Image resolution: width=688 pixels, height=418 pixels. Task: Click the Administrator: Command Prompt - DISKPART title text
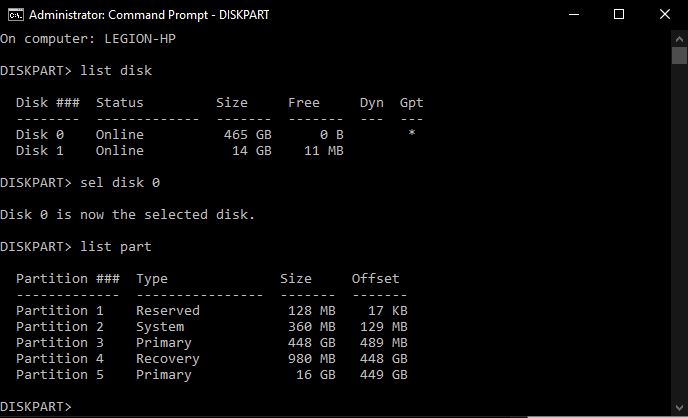click(149, 15)
